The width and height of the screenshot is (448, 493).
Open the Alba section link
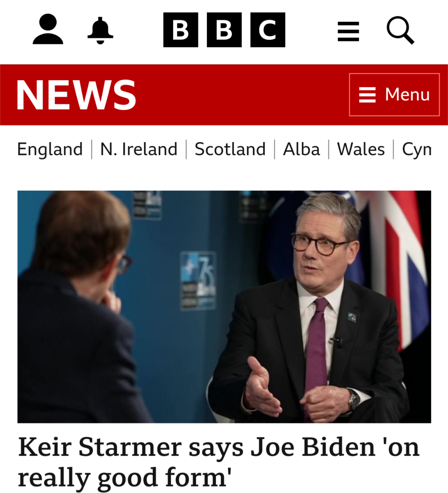tap(301, 149)
